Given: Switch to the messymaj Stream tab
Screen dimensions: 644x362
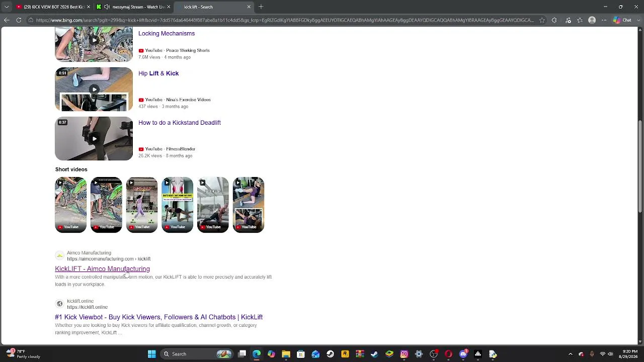Looking at the screenshot, I should (x=133, y=7).
